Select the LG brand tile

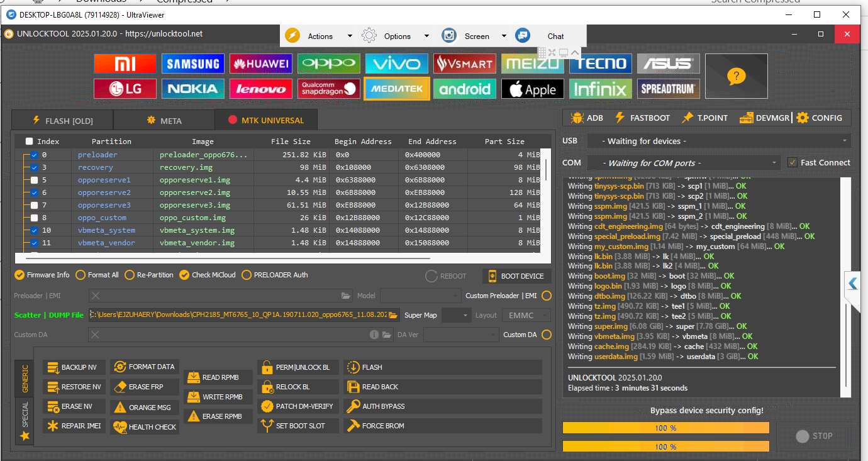[x=125, y=89]
